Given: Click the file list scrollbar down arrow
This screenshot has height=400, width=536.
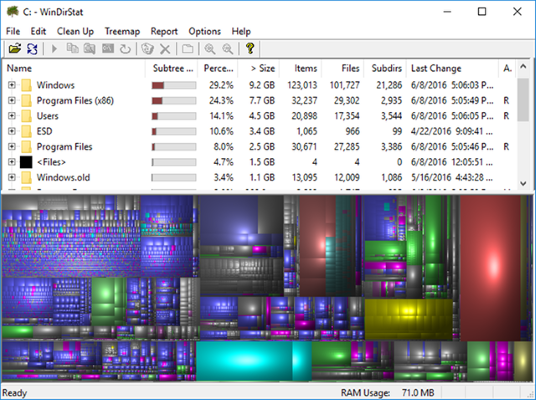Looking at the screenshot, I should click(523, 183).
